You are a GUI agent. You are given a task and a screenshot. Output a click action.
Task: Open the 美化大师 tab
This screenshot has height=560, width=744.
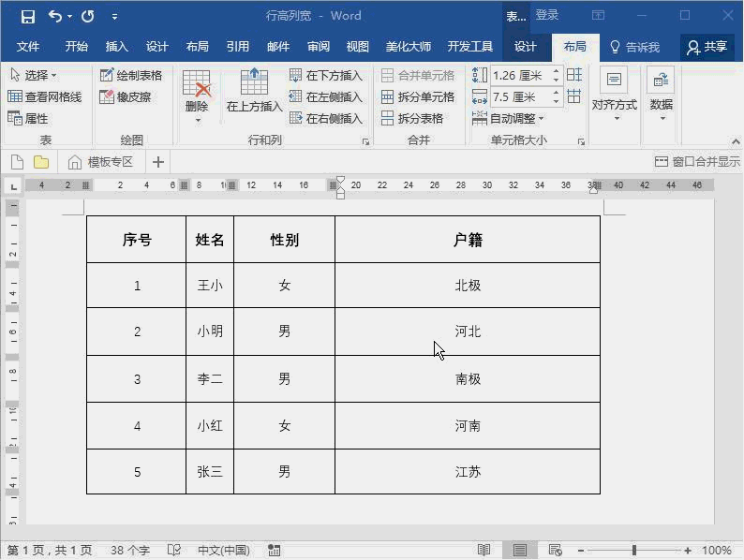click(408, 47)
